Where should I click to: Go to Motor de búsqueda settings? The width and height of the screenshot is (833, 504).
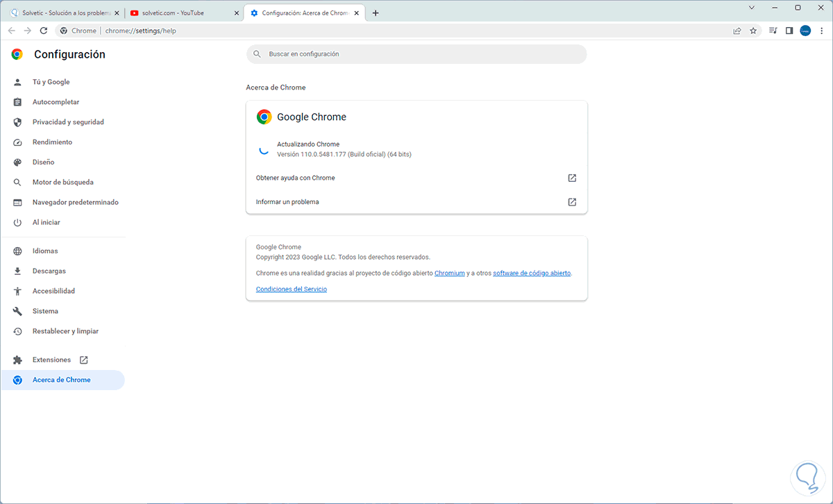point(62,183)
